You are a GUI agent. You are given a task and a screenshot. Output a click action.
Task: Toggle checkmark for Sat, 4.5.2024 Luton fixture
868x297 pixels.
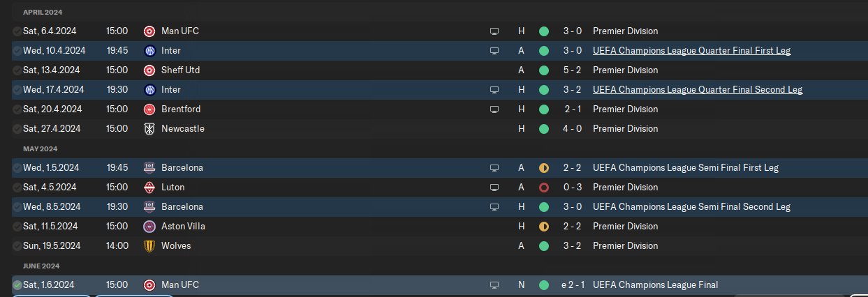[17, 188]
